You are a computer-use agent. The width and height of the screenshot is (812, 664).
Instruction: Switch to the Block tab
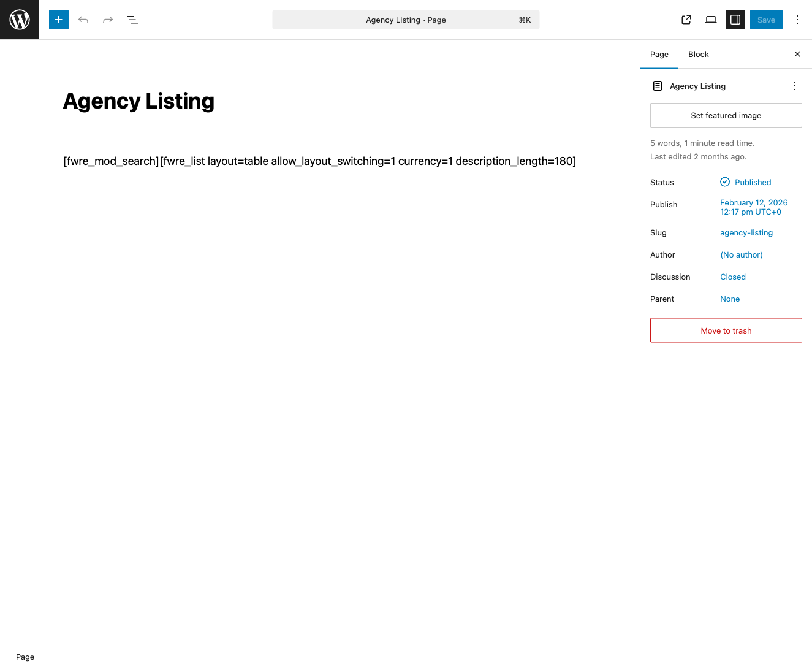(698, 54)
